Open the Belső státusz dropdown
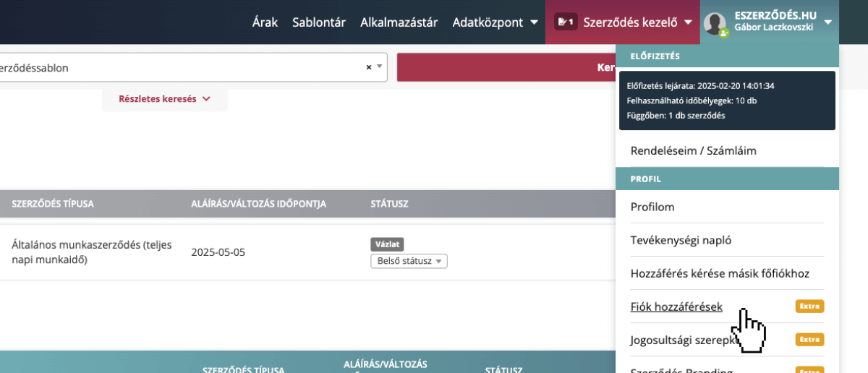868x373 pixels. pos(409,261)
